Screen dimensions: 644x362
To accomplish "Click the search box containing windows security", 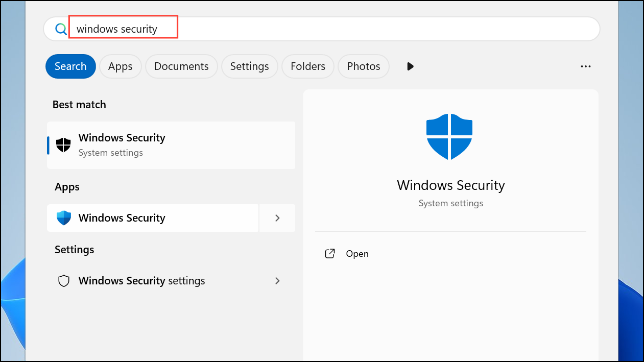I will pos(322,29).
